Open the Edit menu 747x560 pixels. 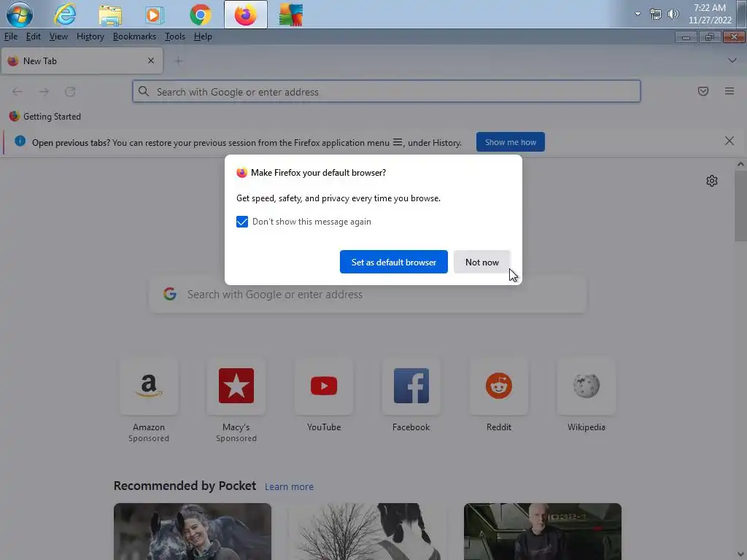(33, 36)
